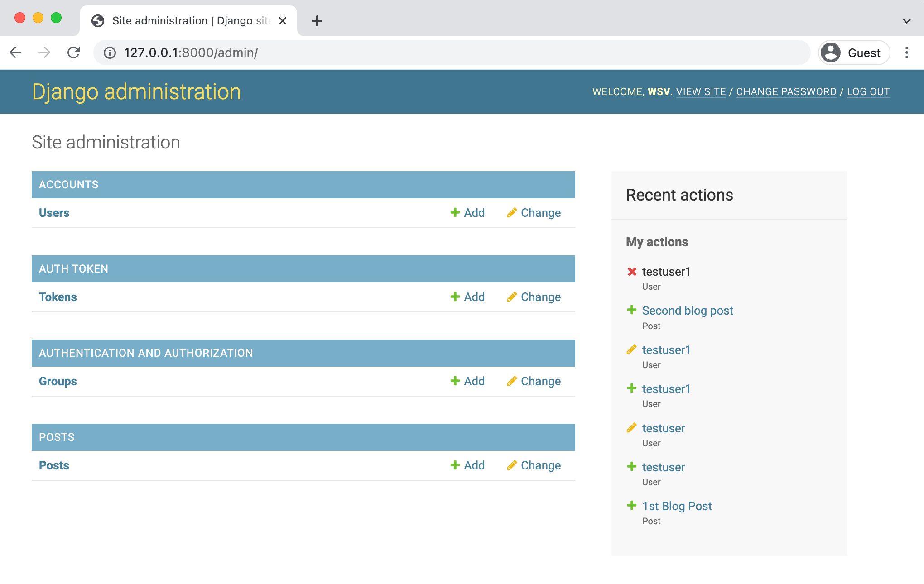This screenshot has height=584, width=924.
Task: Open a new browser tab
Action: (x=317, y=21)
